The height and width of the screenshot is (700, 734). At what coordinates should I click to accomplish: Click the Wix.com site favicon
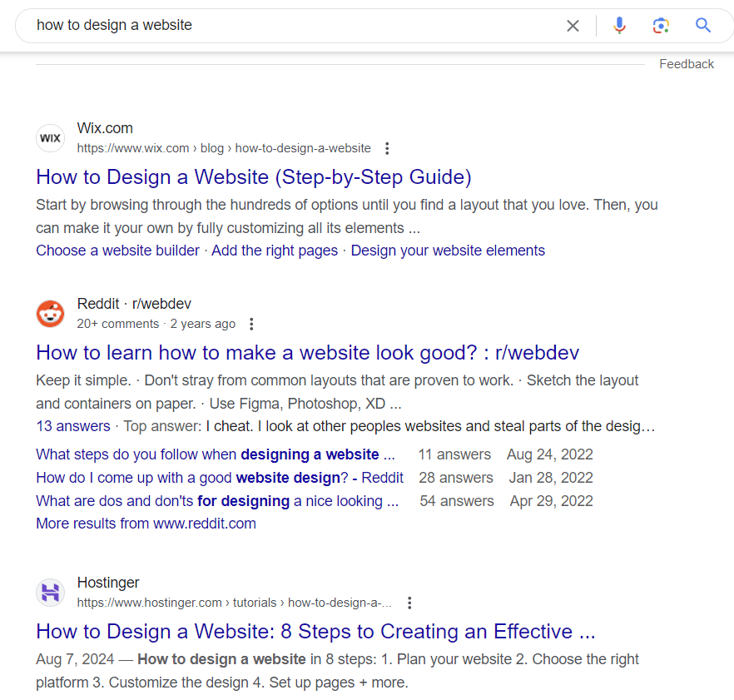pos(50,137)
